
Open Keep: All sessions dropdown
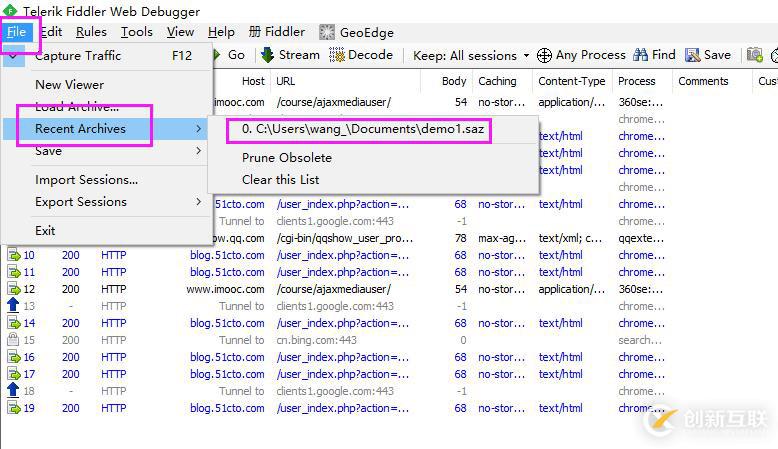click(x=471, y=56)
